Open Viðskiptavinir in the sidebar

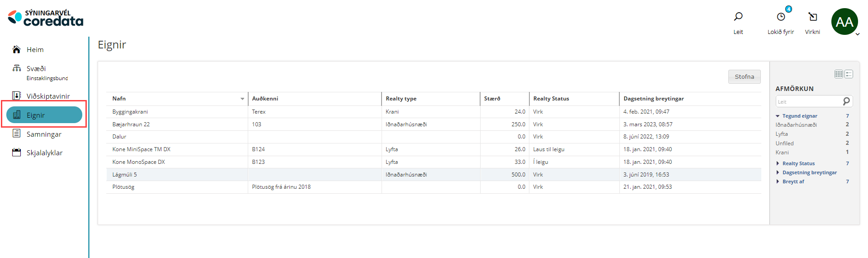click(x=48, y=96)
